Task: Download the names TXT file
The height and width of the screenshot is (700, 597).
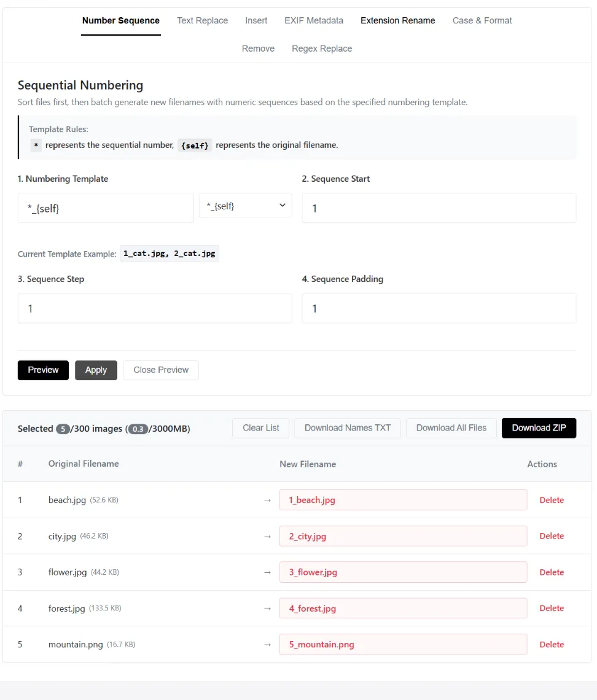Action: (x=348, y=428)
